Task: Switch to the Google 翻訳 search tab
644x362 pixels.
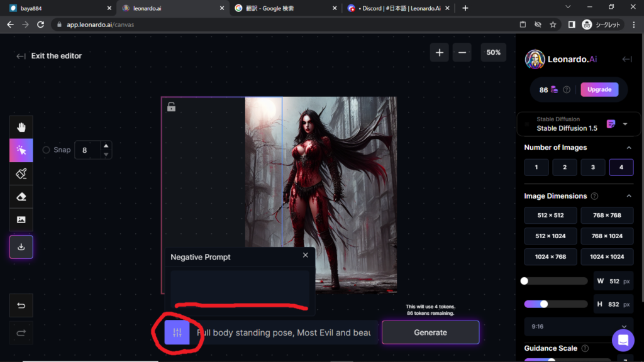Action: [284, 8]
